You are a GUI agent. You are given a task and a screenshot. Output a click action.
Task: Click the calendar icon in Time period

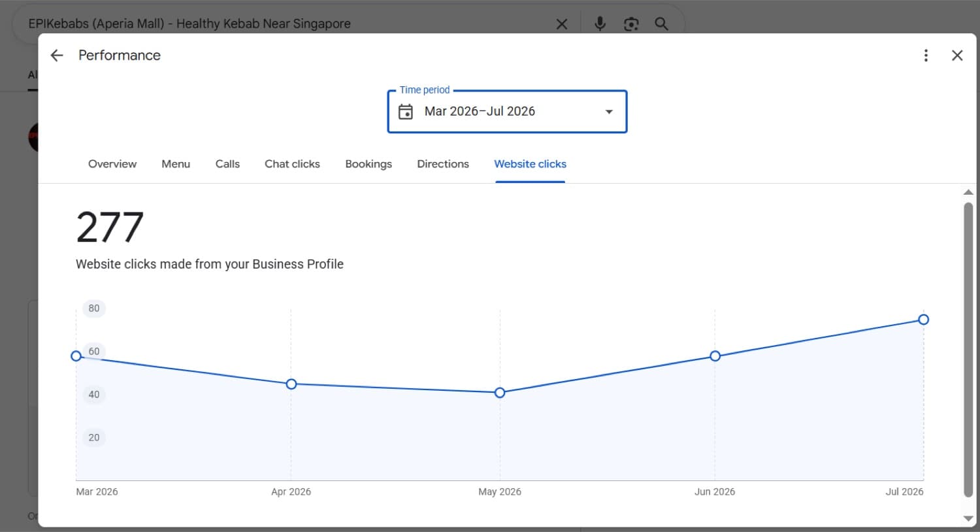[x=406, y=112]
